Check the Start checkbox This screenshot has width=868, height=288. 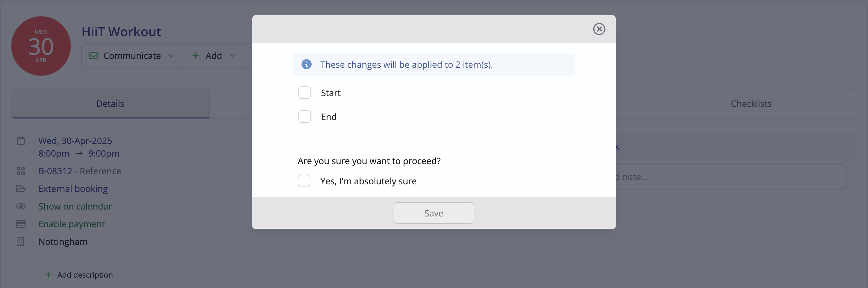coord(304,93)
